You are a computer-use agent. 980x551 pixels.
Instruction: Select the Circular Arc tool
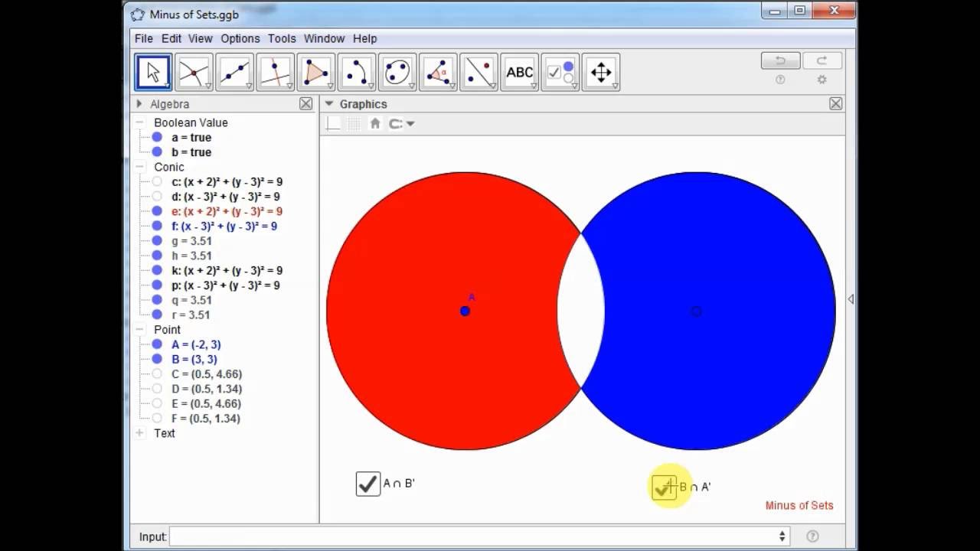click(356, 73)
